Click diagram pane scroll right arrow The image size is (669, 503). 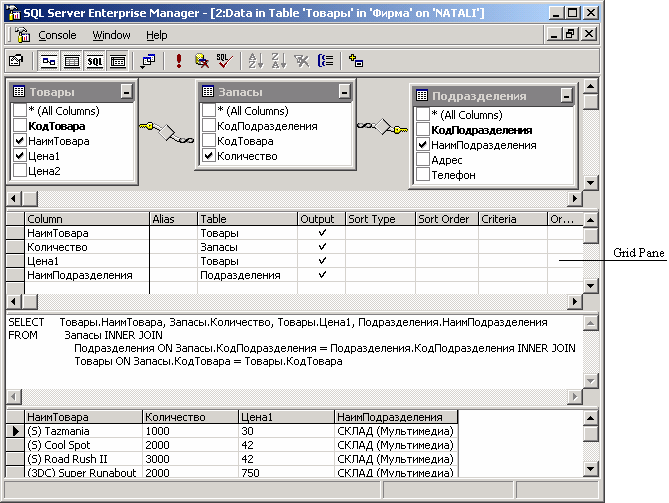(x=575, y=198)
